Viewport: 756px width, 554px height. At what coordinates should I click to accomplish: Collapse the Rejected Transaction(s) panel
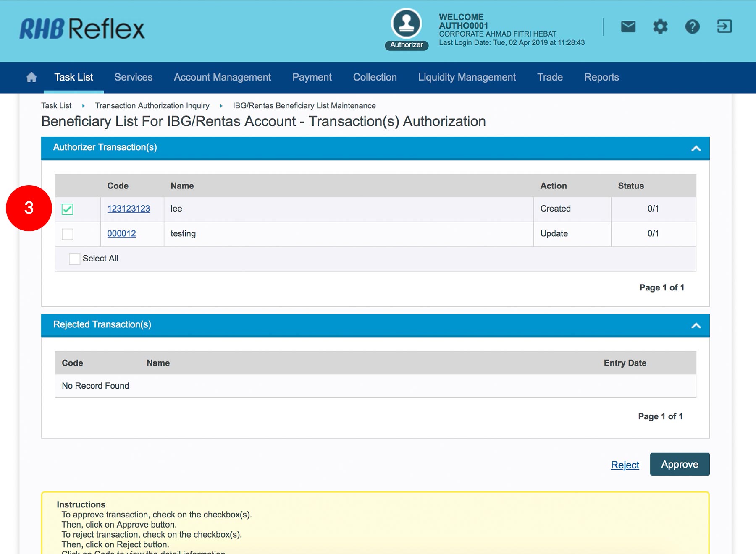click(x=696, y=325)
